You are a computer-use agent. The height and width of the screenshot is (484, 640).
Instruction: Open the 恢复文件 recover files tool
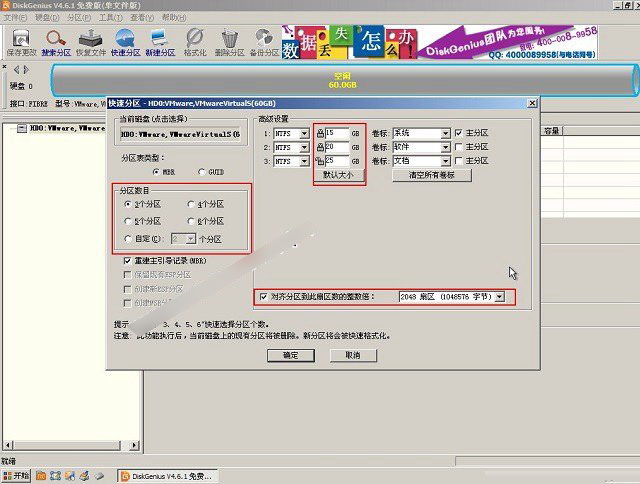point(91,43)
